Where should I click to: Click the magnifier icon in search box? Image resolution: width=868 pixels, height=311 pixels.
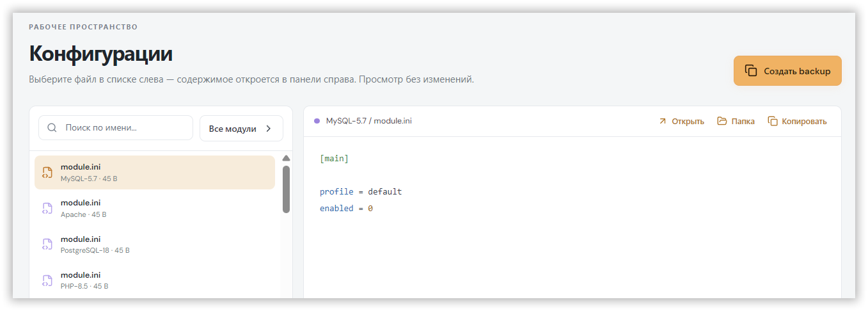[x=52, y=128]
